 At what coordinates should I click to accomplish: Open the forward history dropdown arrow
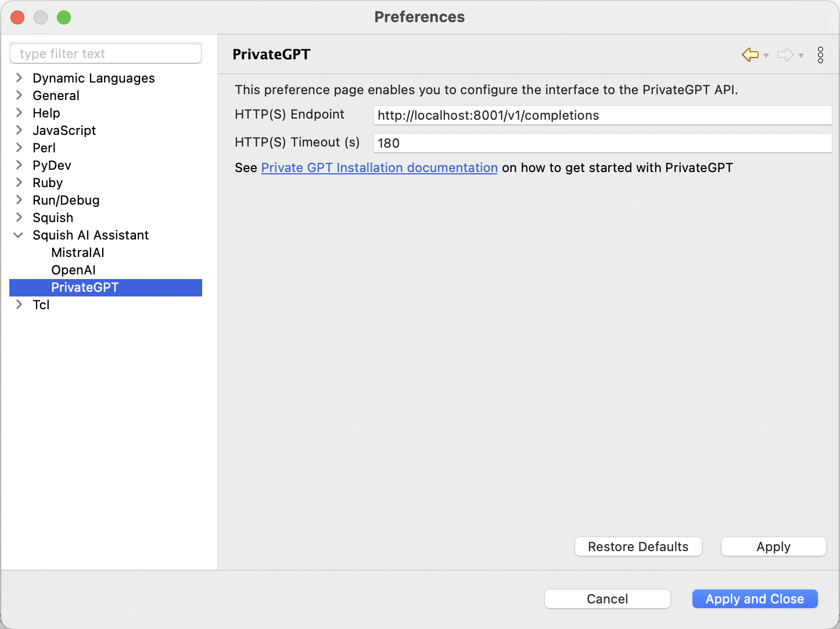coord(801,56)
